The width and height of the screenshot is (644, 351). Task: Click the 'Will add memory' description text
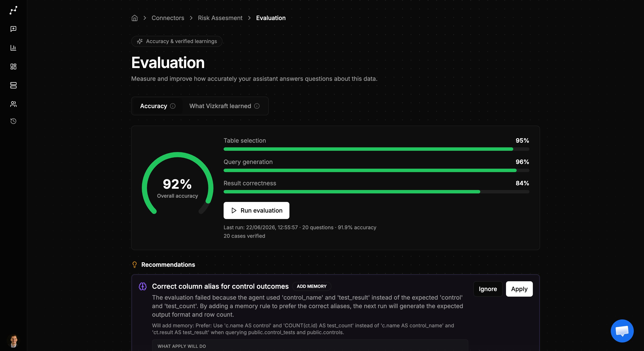pyautogui.click(x=303, y=329)
